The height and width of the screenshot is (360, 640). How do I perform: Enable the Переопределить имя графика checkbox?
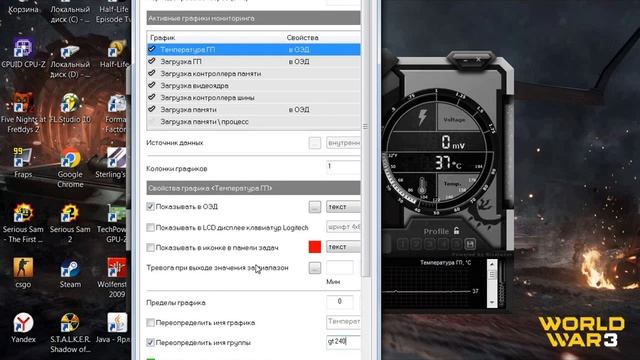click(x=150, y=322)
